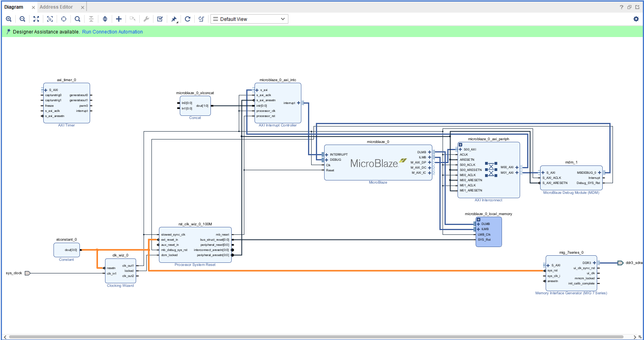Click the Validate Design checkmark icon
This screenshot has width=644, height=340.
tap(160, 19)
